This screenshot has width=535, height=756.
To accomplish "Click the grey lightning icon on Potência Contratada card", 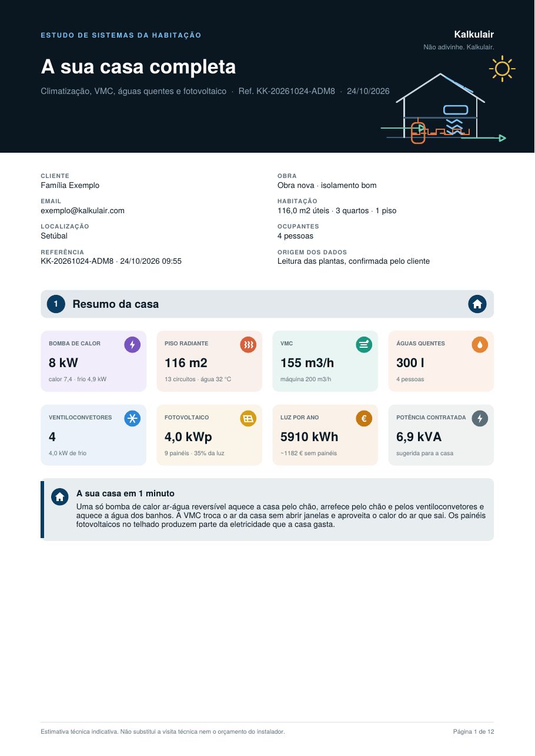I will (x=480, y=419).
